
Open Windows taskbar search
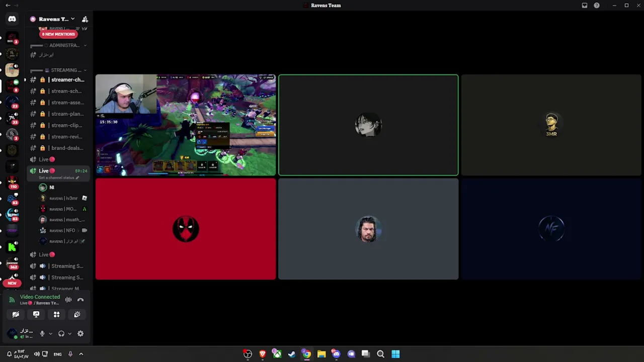point(380,354)
